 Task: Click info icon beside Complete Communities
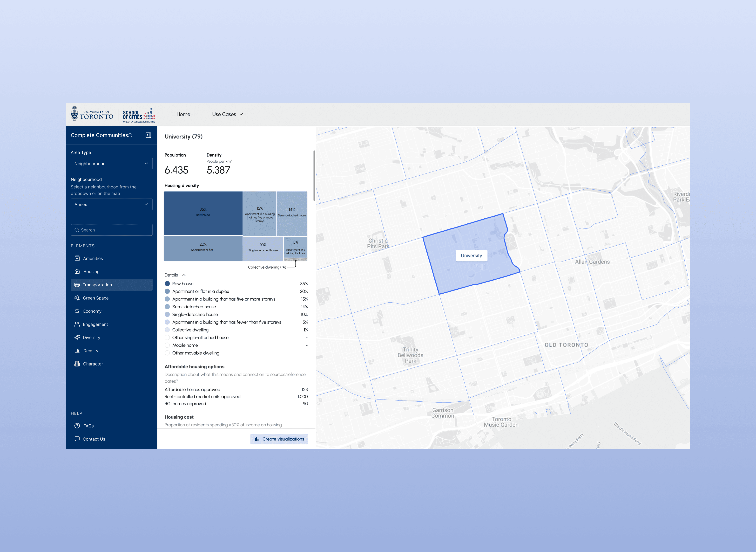pyautogui.click(x=130, y=135)
